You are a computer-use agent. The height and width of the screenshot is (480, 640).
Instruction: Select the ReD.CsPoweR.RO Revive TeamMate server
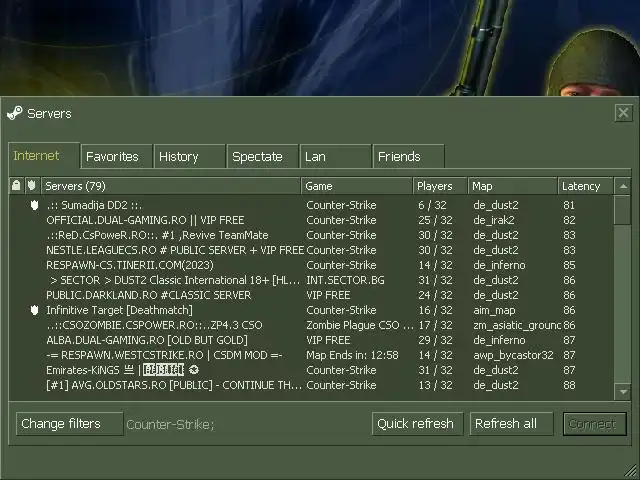[x=311, y=235]
